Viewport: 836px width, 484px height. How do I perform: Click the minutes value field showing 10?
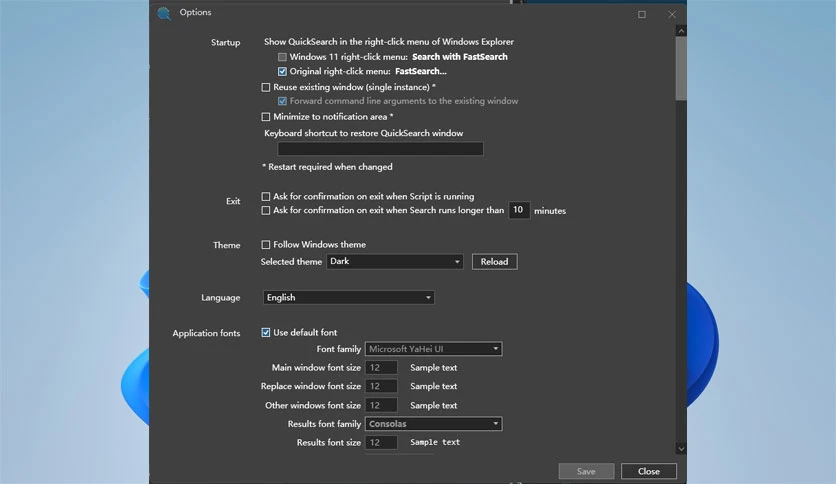519,210
